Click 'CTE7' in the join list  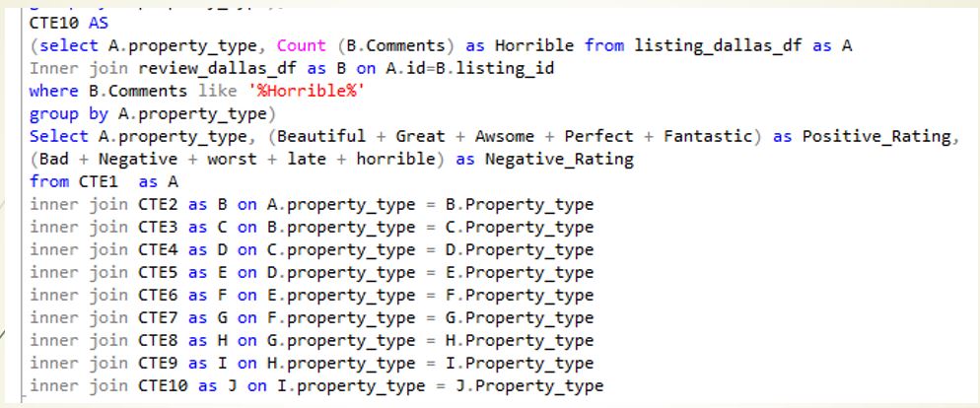coord(158,318)
